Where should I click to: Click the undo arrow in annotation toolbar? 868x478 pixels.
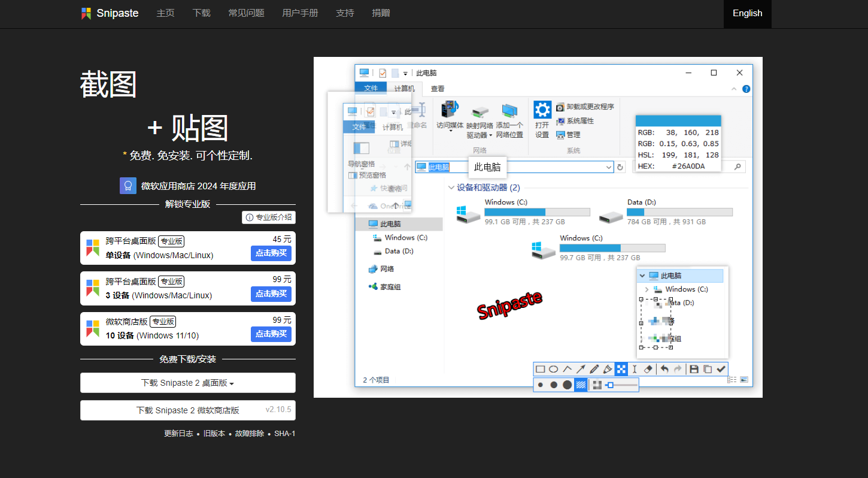point(664,369)
